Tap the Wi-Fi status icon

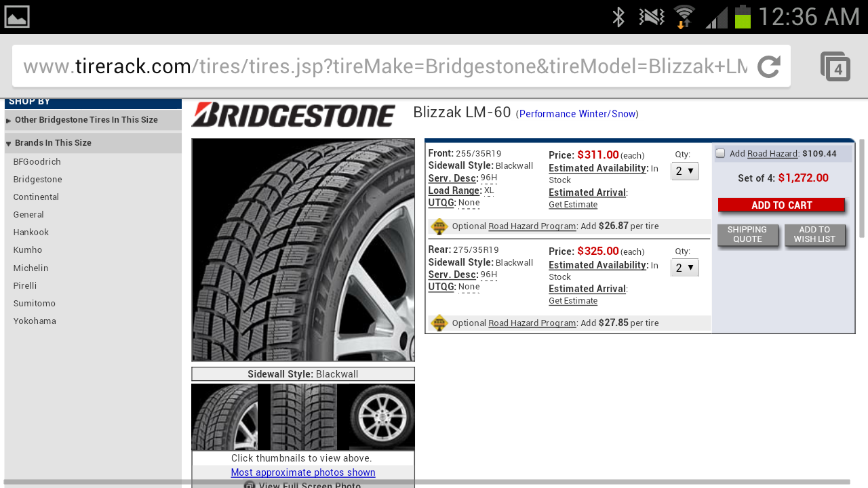pyautogui.click(x=684, y=16)
